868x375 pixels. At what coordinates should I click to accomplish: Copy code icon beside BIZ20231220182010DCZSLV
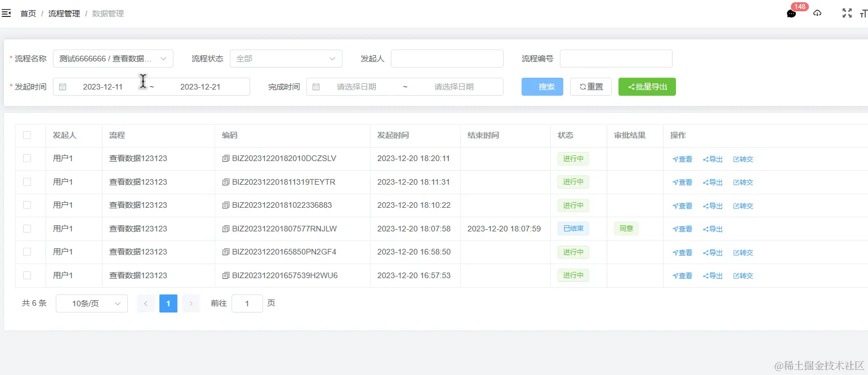pos(226,159)
